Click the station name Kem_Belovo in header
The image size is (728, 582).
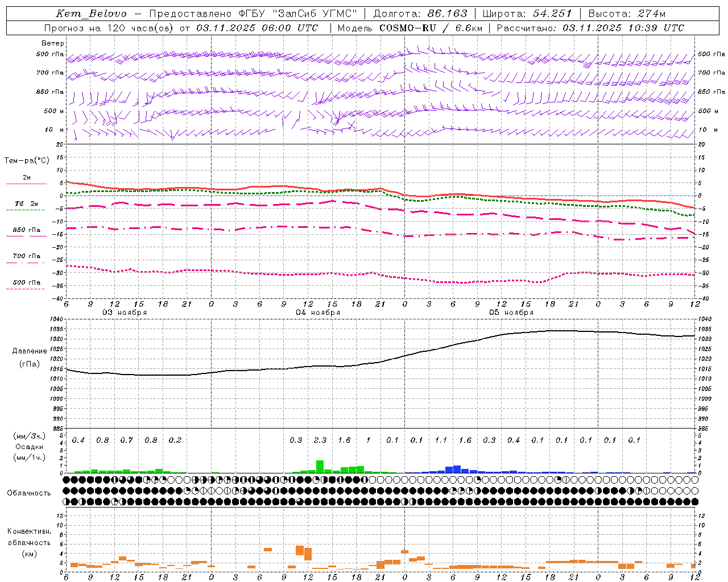click(91, 14)
